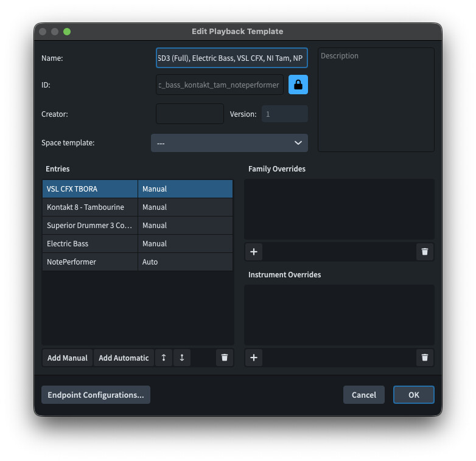Focus the Name input field
This screenshot has height=461, width=476.
[x=232, y=58]
